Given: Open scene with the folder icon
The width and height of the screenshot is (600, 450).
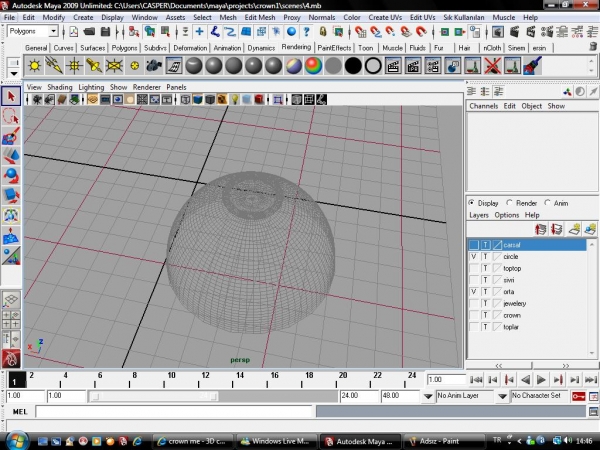Looking at the screenshot, I should [89, 31].
